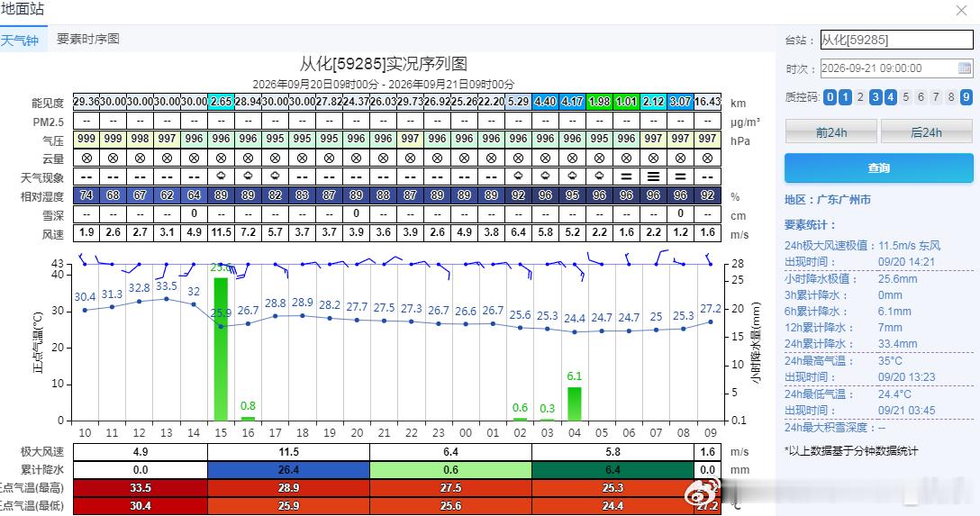Click the wind barb above hour 15
980x516 pixels.
228,267
